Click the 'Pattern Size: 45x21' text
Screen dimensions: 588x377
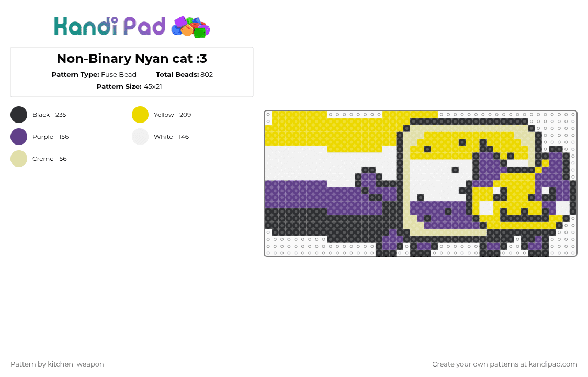(129, 87)
